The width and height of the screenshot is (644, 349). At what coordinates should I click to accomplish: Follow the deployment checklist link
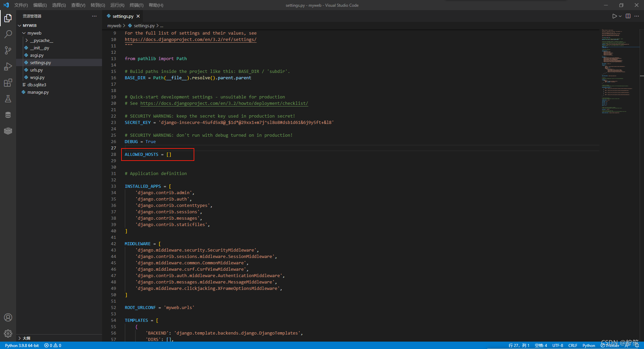224,103
